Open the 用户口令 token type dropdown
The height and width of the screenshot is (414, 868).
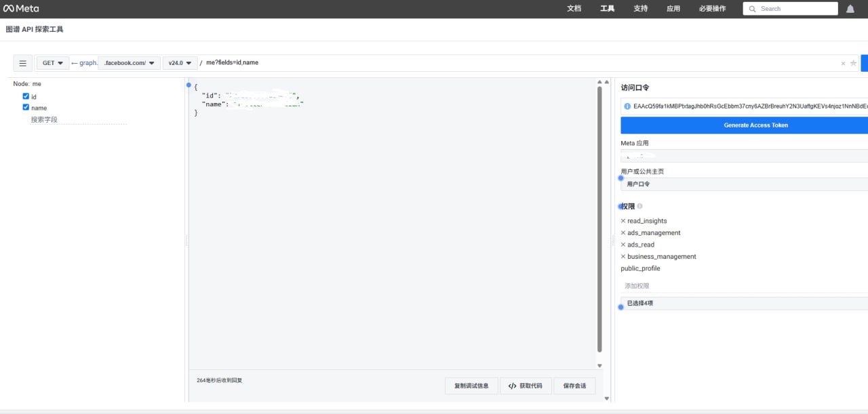pos(743,184)
